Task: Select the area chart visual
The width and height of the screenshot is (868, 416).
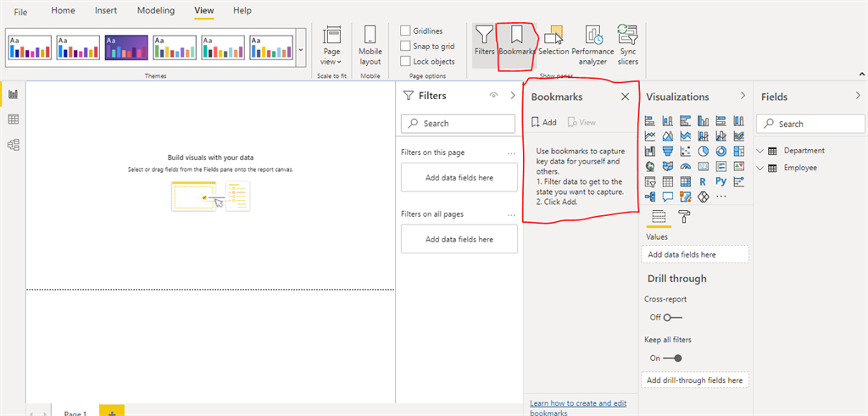Action: click(x=668, y=136)
